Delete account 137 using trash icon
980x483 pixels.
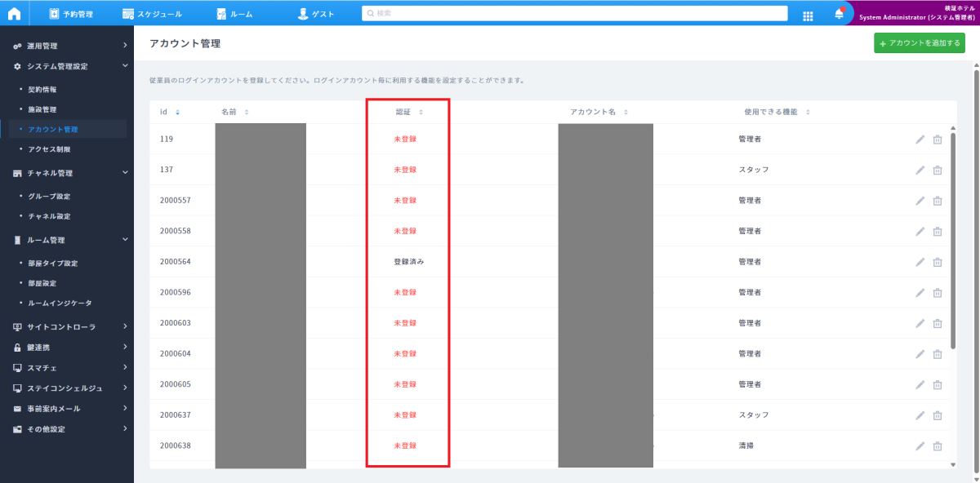click(938, 170)
